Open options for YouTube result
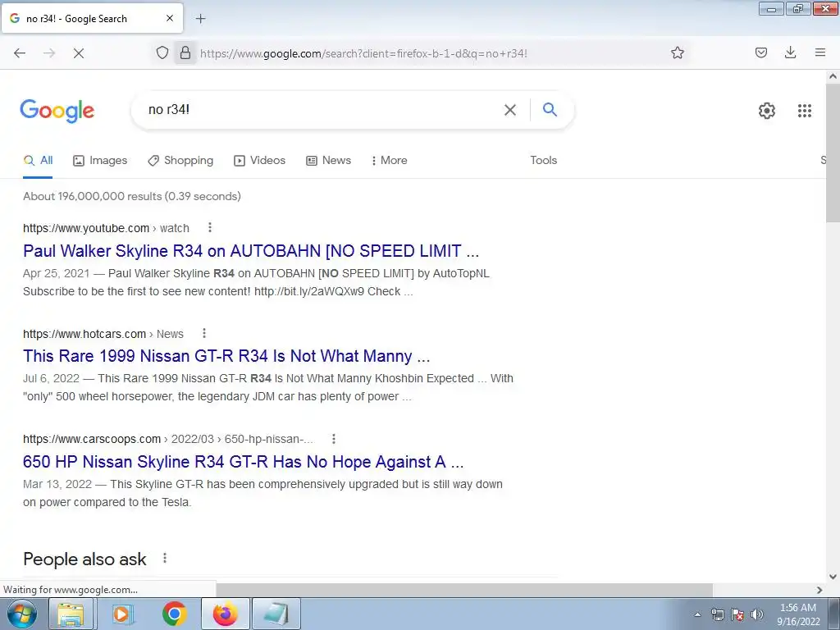 (x=210, y=228)
